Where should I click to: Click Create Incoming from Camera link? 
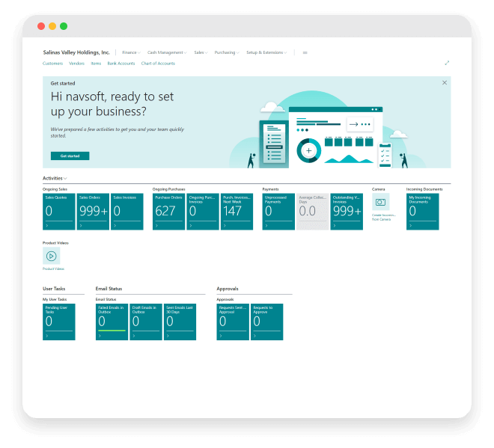click(383, 217)
